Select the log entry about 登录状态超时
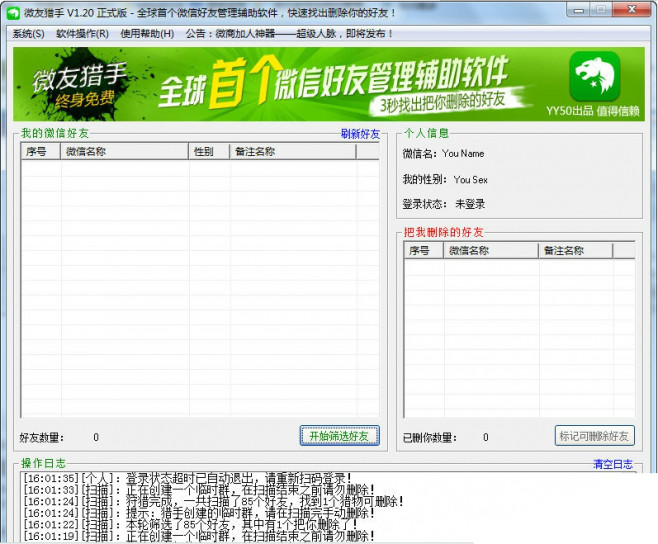The height and width of the screenshot is (544, 658). [x=250, y=479]
